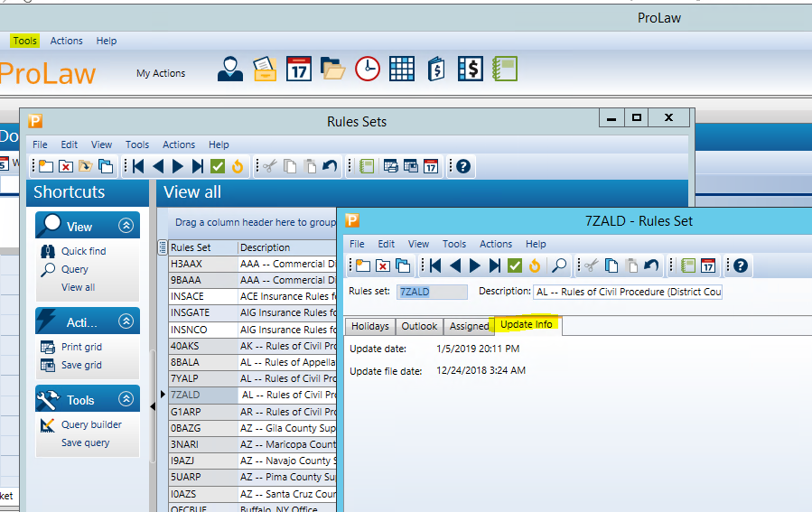This screenshot has height=512, width=812.
Task: Click Duplicate record icon in Rules Sets toolbar
Action: pos(106,166)
